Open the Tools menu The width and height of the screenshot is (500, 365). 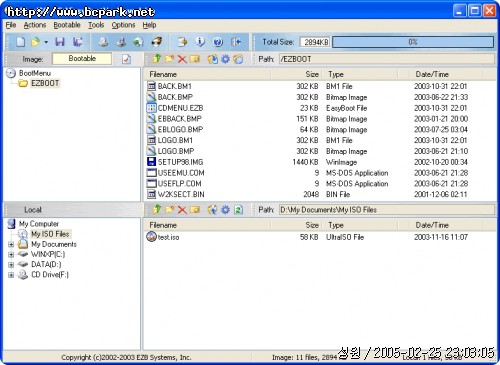(x=96, y=25)
